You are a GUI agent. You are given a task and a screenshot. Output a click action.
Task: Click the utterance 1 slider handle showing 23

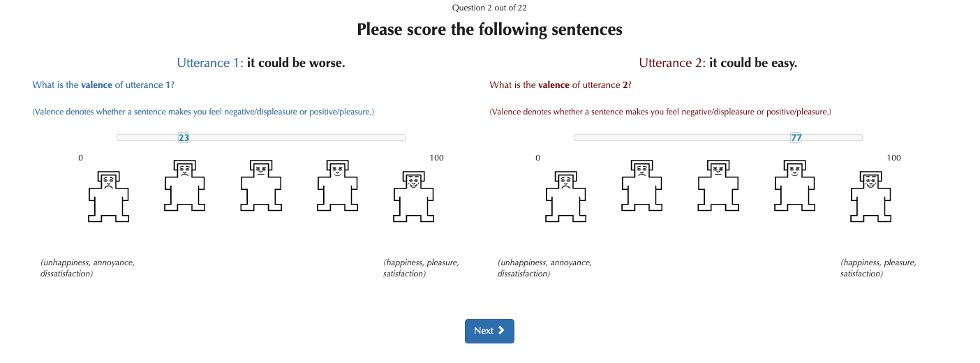(184, 138)
